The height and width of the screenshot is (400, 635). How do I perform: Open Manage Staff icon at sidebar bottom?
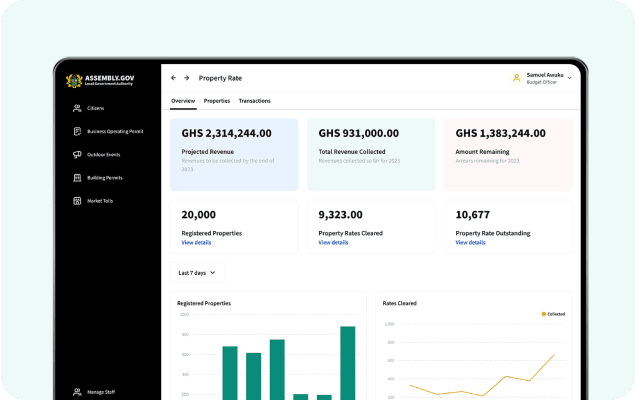(77, 391)
